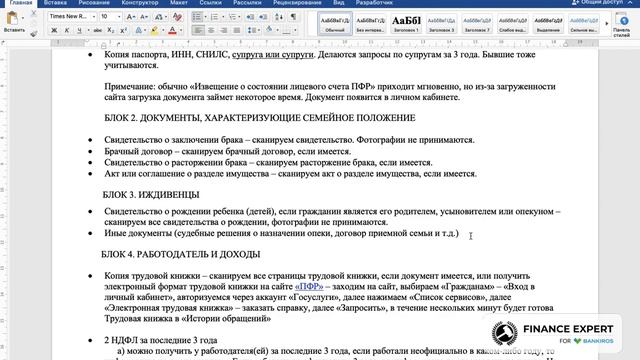Switch to the Рецензирование tab
Image resolution: width=640 pixels, height=360 pixels.
click(297, 2)
